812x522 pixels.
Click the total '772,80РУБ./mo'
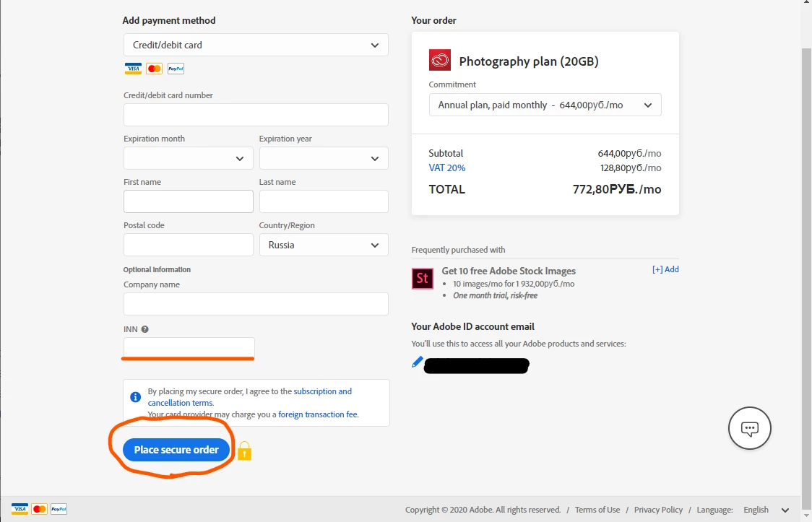(617, 189)
